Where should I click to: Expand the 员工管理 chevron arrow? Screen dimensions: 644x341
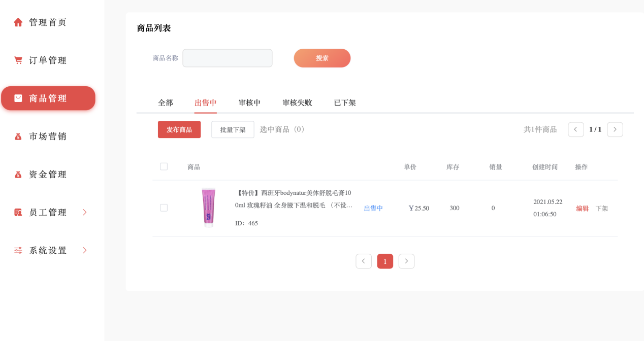click(x=85, y=212)
